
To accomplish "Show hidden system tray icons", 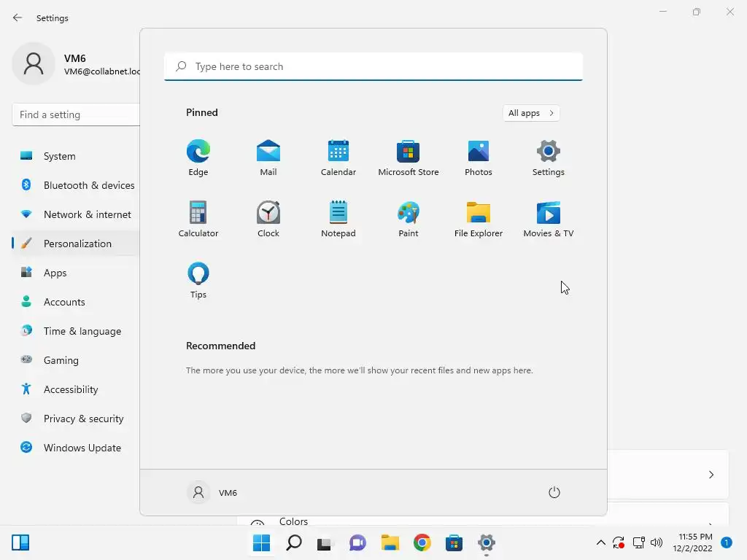I will pyautogui.click(x=601, y=542).
